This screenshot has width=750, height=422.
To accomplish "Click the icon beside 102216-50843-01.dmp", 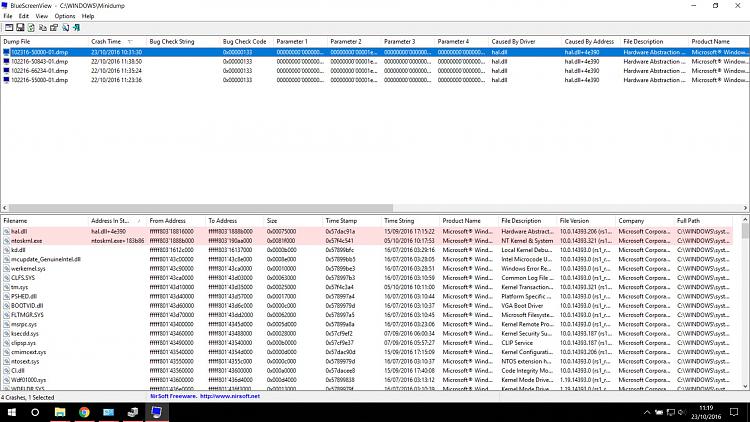I will (x=6, y=61).
